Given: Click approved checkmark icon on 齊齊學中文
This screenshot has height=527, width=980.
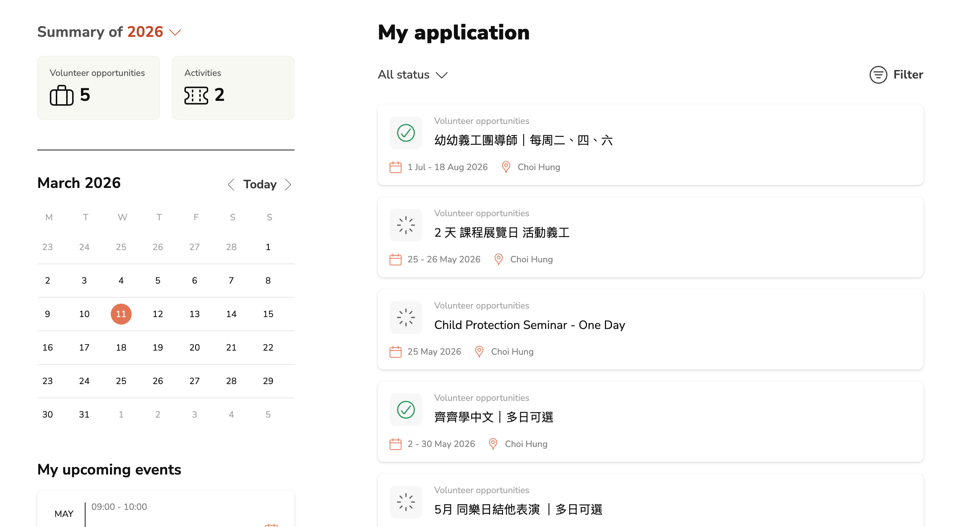Looking at the screenshot, I should 406,410.
